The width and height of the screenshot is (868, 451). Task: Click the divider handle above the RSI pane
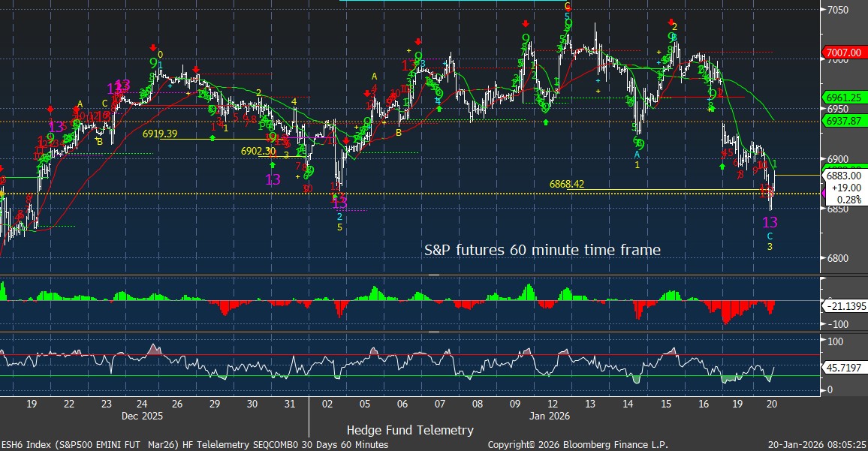point(434,331)
